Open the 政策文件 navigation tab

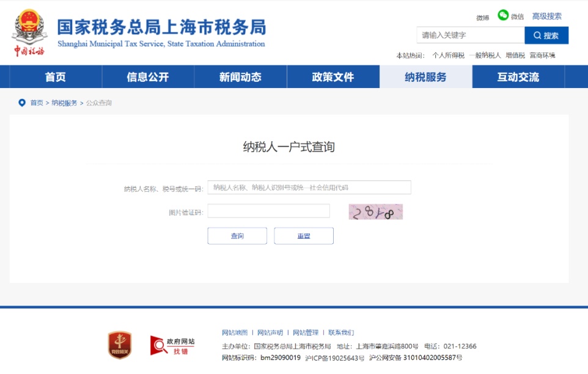(333, 77)
